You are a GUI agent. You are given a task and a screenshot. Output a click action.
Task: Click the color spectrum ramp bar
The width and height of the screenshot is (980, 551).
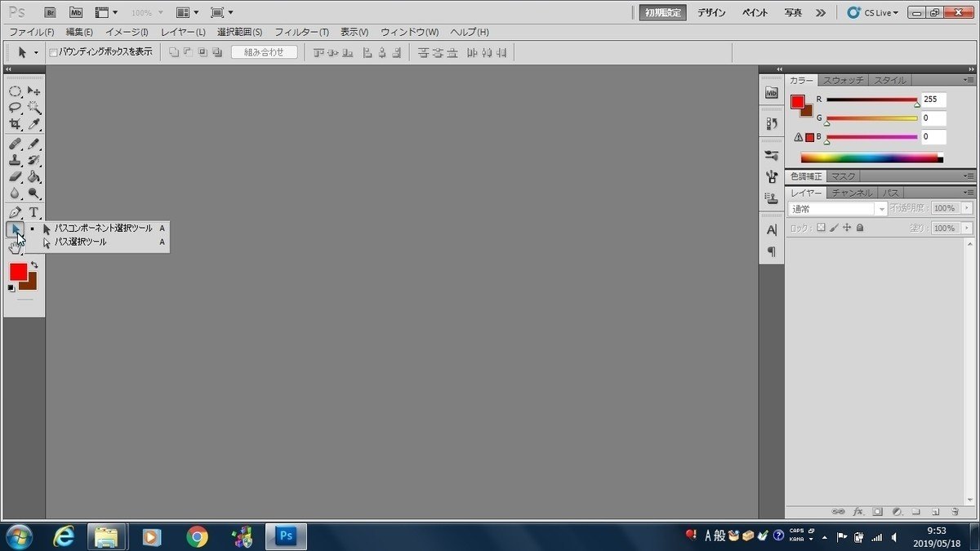click(872, 158)
